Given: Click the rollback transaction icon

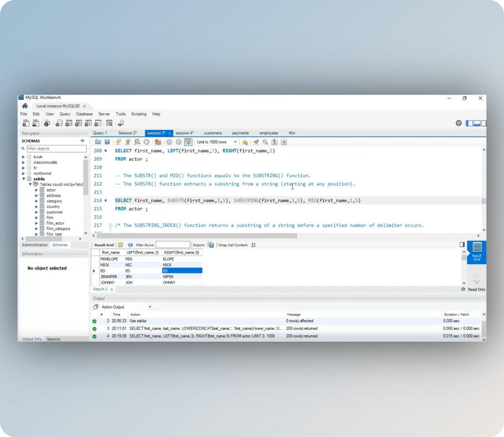Looking at the screenshot, I should click(x=178, y=142).
